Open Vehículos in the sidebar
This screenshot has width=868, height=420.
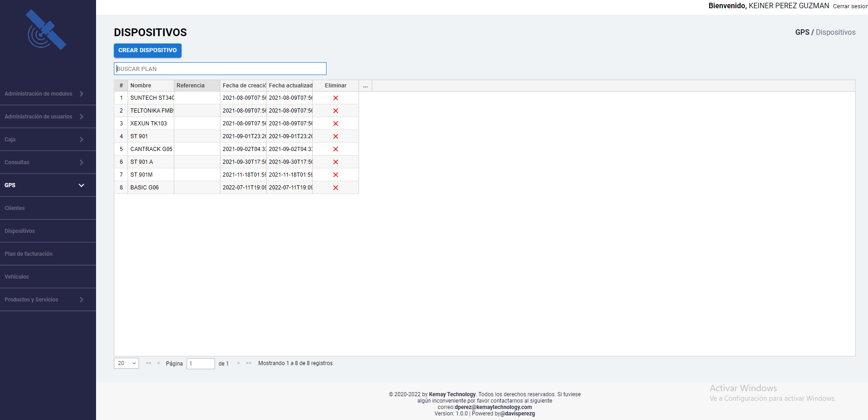tap(16, 277)
